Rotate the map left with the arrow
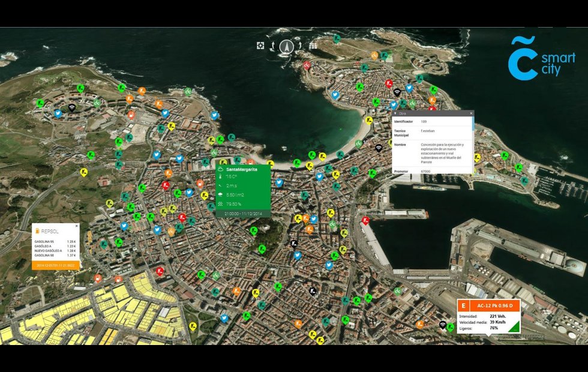 coord(274,46)
